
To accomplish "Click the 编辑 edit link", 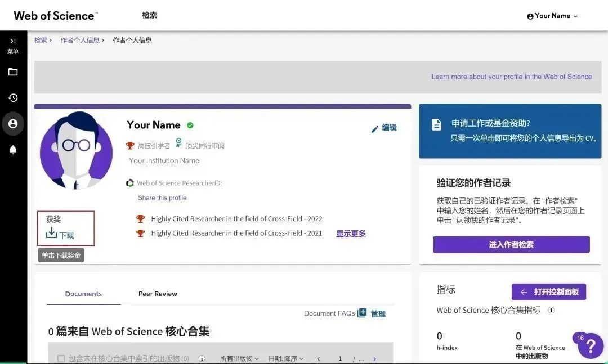I will point(390,128).
